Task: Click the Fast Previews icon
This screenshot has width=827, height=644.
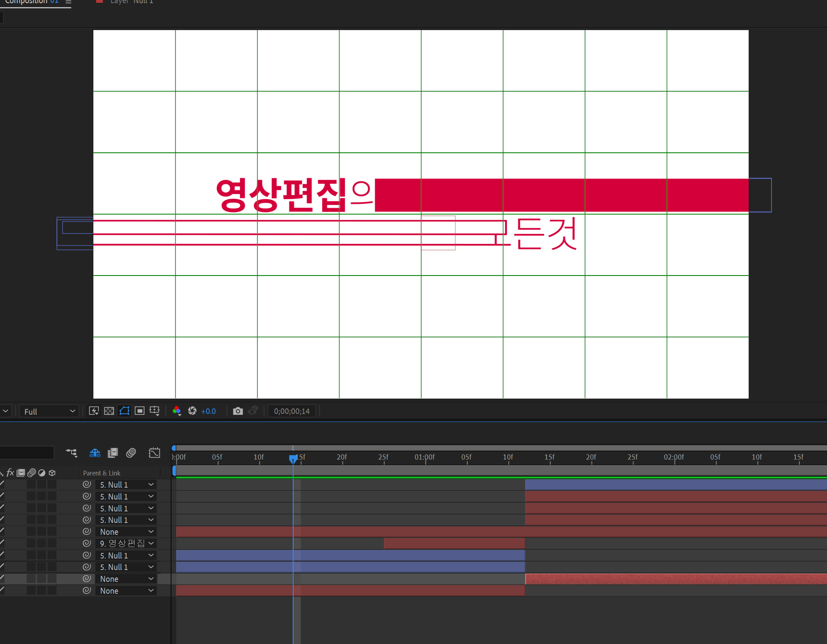Action: (x=94, y=411)
